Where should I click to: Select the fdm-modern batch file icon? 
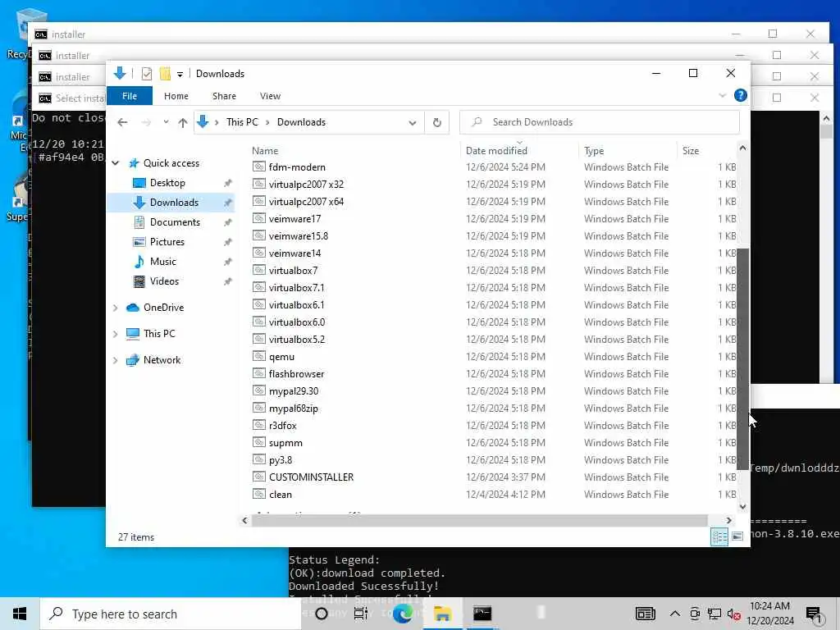tap(259, 167)
